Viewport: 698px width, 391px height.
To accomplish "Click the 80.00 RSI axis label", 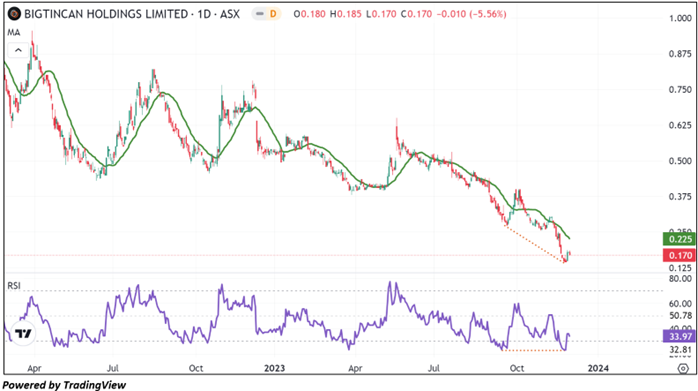I will [680, 279].
